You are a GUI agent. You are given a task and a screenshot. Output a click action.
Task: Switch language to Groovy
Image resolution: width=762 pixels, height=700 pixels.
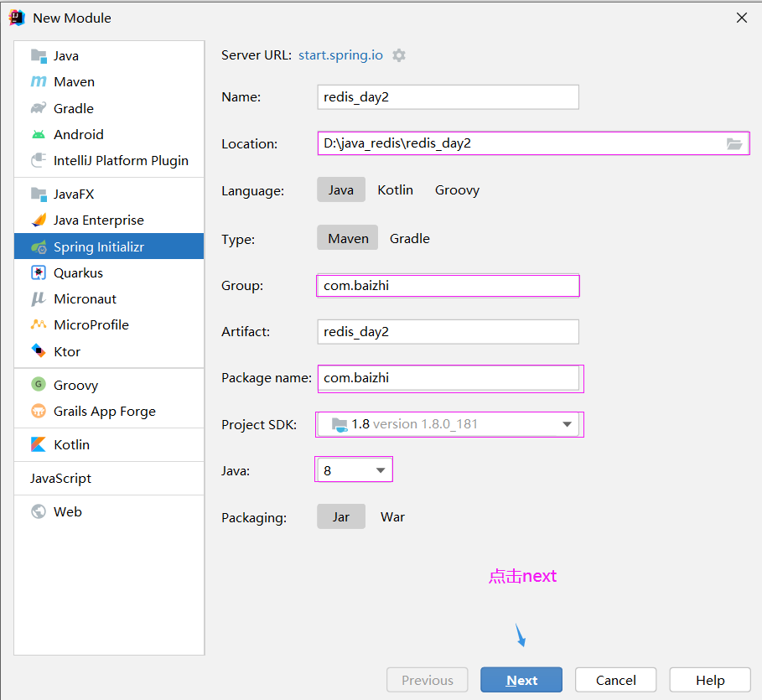point(458,189)
